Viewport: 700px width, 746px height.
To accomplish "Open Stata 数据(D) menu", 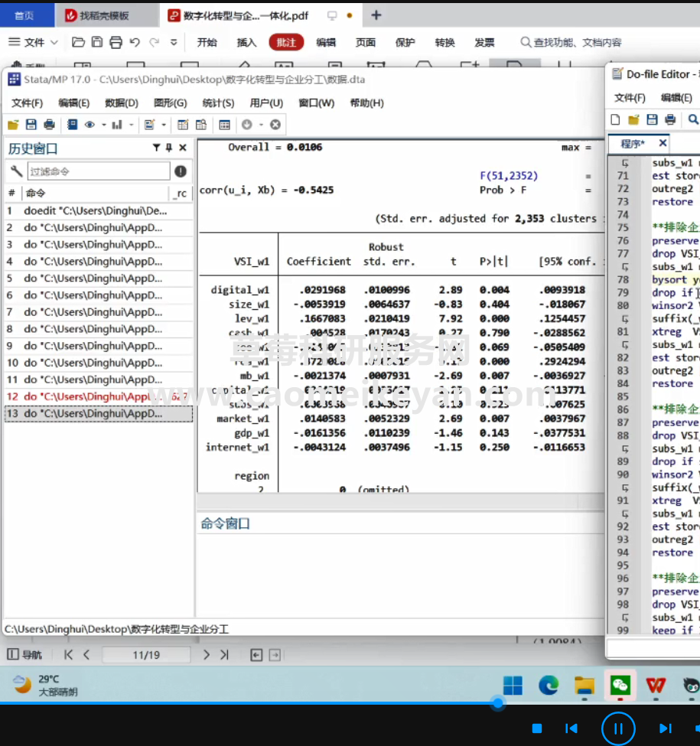I will [x=122, y=103].
